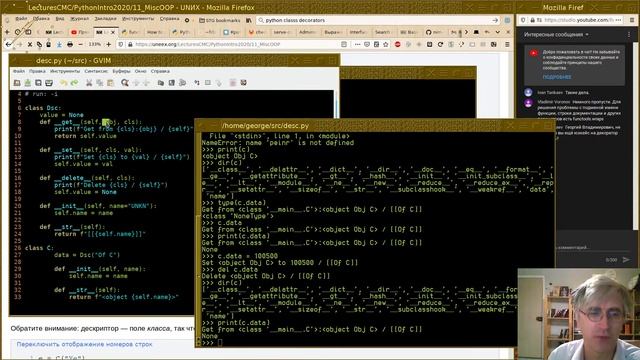Click Firefox print icon in navigation bar
This screenshot has width=640, height=360.
point(70,44)
